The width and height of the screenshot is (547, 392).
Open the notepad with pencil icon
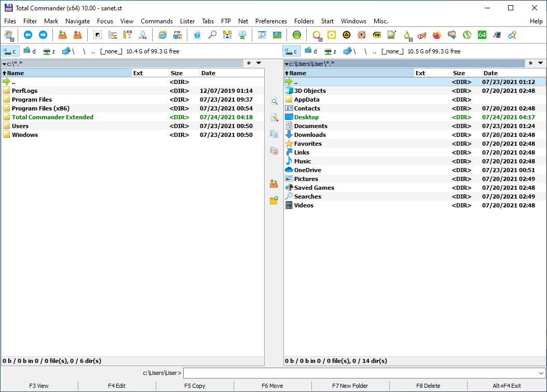(x=392, y=35)
